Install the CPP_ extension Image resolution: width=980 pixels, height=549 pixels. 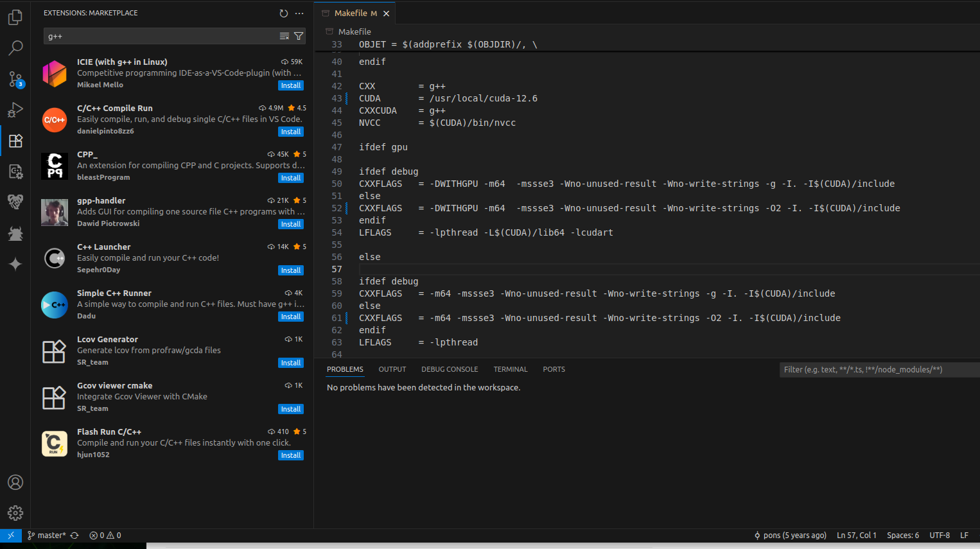click(291, 178)
